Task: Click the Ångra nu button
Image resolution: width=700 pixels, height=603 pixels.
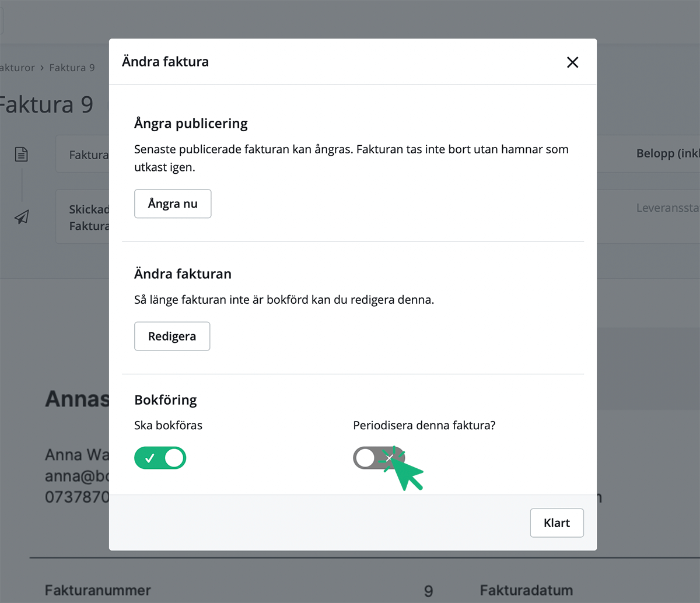Action: pos(173,204)
